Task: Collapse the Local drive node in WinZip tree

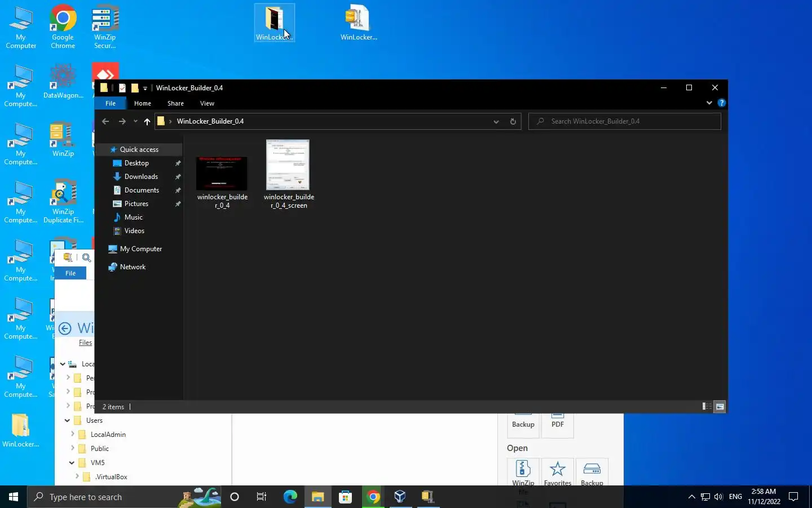Action: (x=63, y=364)
